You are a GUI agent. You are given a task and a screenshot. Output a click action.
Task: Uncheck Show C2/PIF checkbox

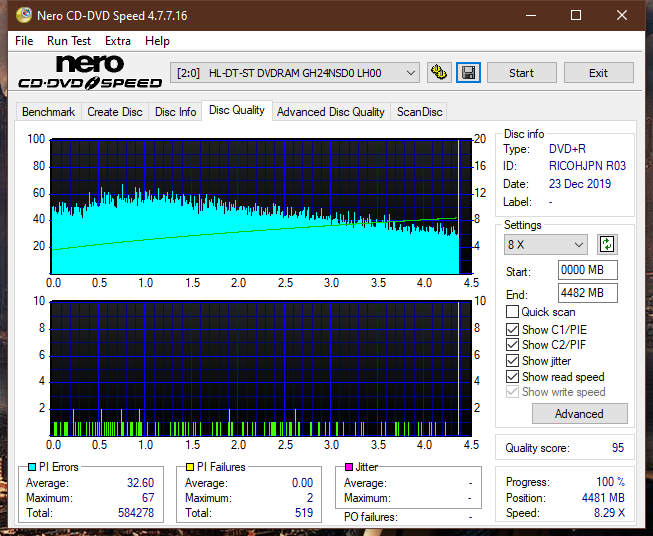[512, 345]
